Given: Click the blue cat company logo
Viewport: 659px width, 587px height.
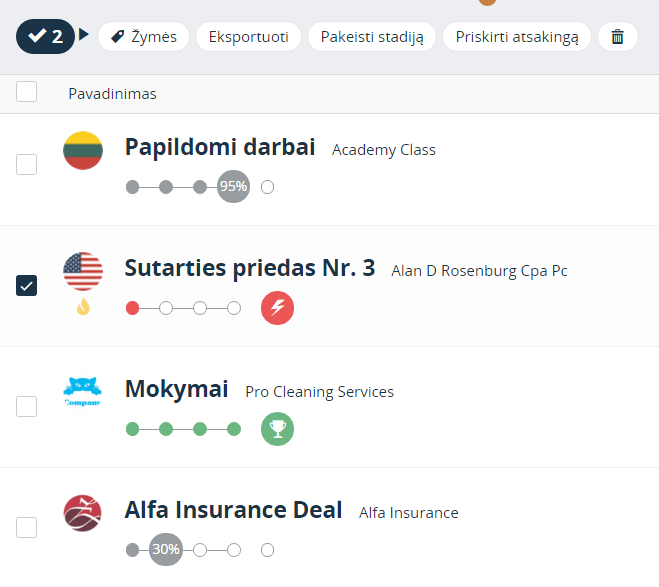Looking at the screenshot, I should (82, 392).
